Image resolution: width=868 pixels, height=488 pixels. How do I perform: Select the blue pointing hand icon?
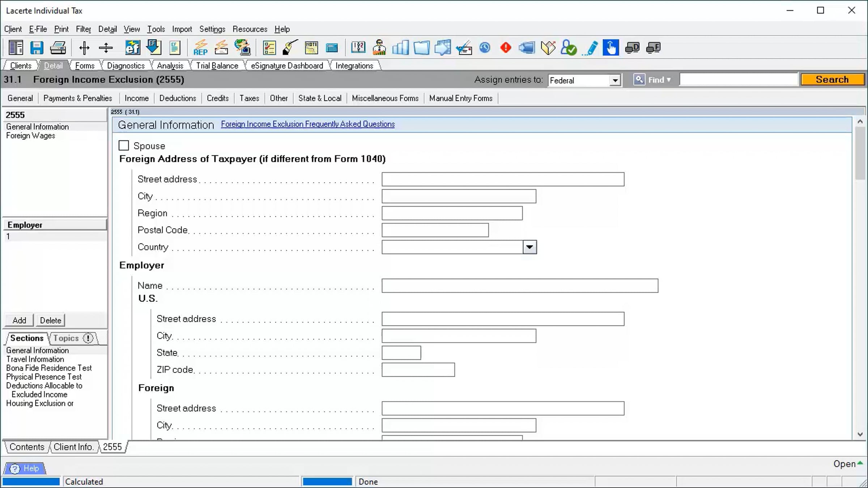[x=610, y=47]
